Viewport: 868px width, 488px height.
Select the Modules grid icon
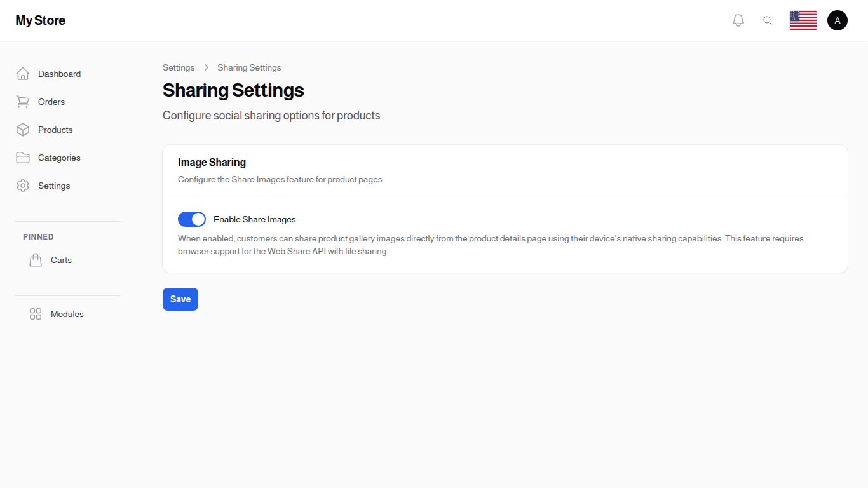(35, 313)
